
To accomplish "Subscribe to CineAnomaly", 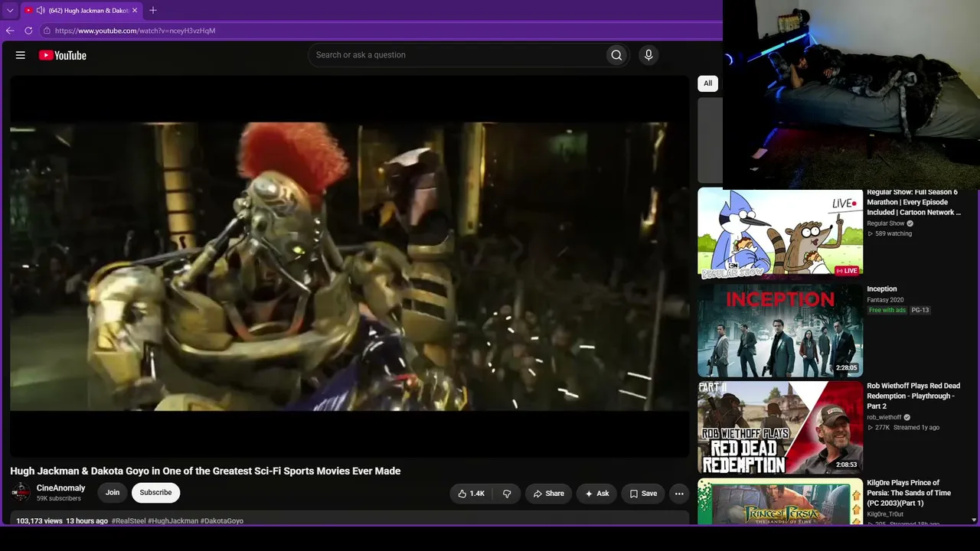I will (155, 493).
